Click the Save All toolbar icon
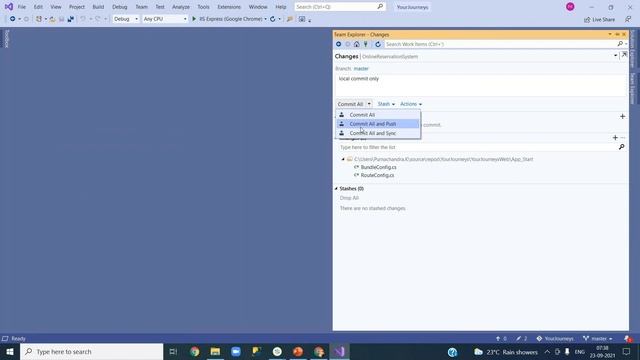Viewport: 640px width, 360px height. 71,19
